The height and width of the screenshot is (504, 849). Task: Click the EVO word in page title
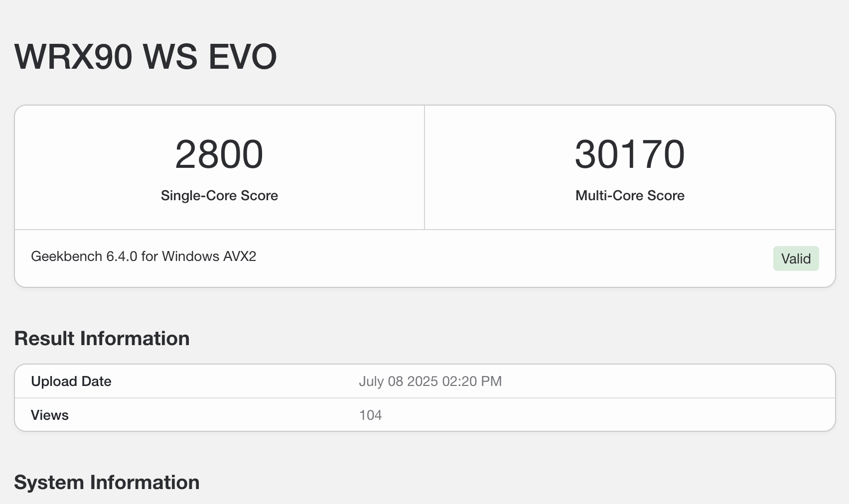(242, 57)
